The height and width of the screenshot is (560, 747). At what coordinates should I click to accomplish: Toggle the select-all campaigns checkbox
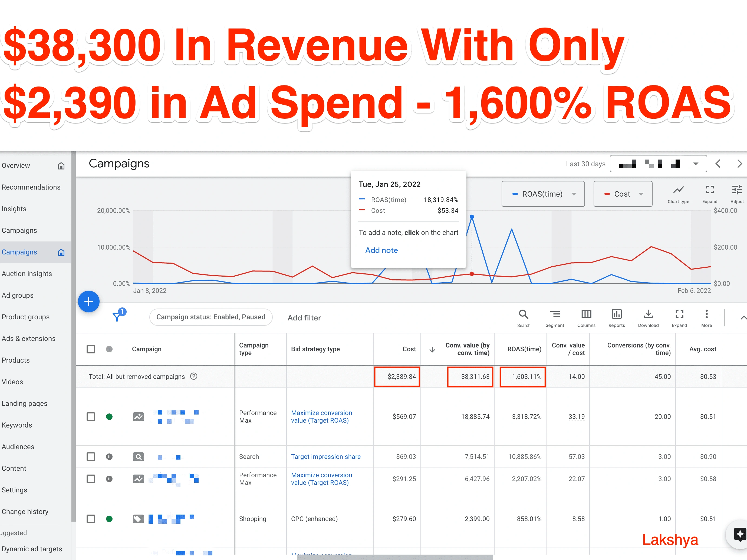(x=91, y=349)
